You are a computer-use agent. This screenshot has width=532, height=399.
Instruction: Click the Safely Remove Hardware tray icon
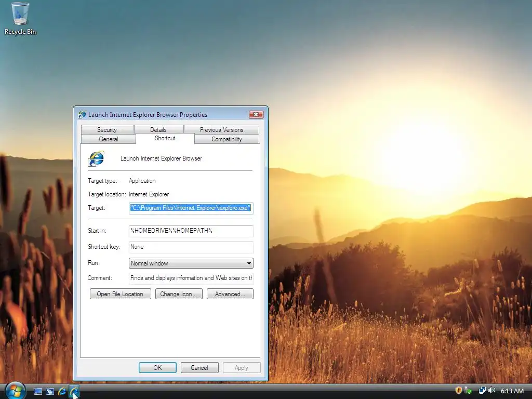468,391
